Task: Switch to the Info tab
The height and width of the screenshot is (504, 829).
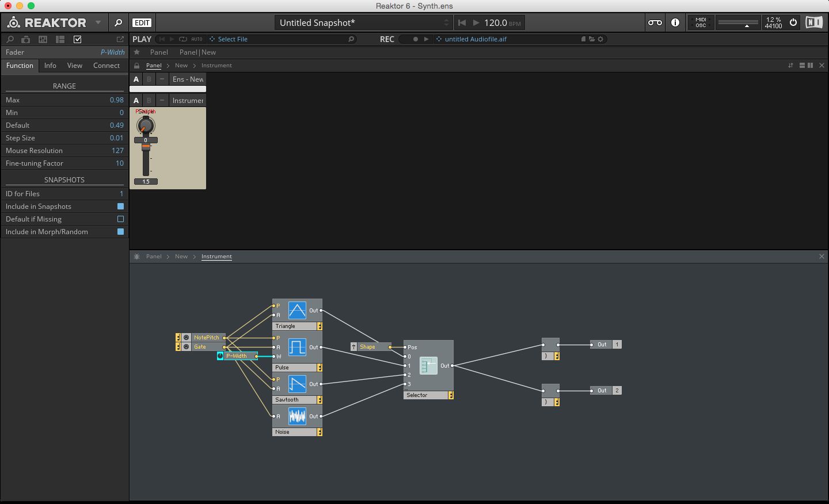Action: [50, 66]
